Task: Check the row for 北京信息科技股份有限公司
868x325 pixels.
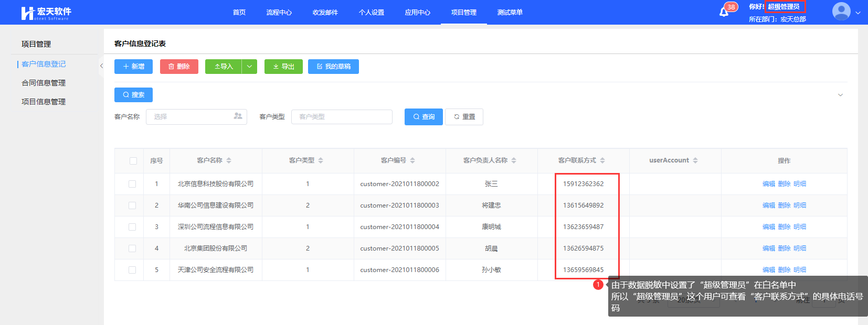Action: pyautogui.click(x=132, y=184)
